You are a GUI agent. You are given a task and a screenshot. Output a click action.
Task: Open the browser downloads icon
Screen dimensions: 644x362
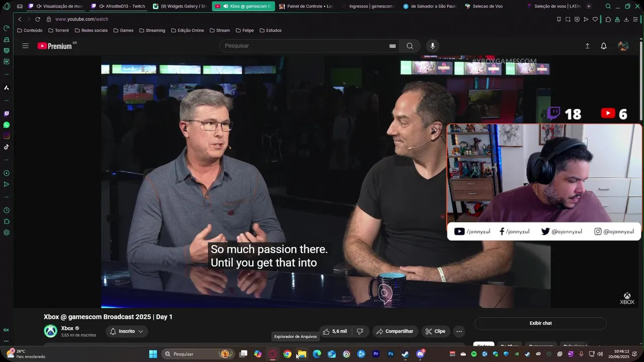(626, 19)
